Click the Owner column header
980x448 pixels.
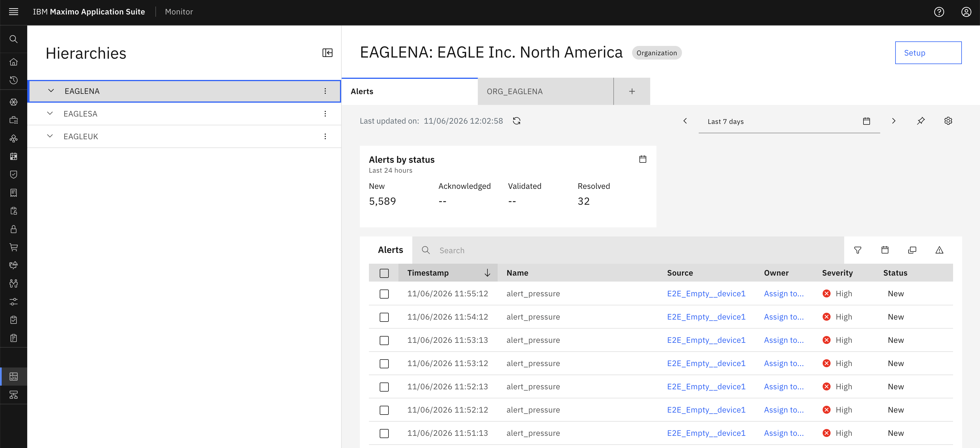pos(776,273)
